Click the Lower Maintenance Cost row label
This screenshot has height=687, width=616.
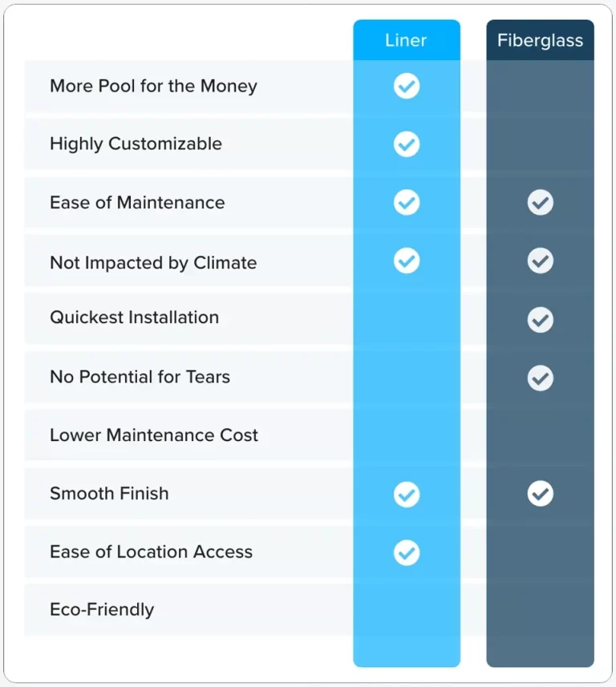(154, 435)
